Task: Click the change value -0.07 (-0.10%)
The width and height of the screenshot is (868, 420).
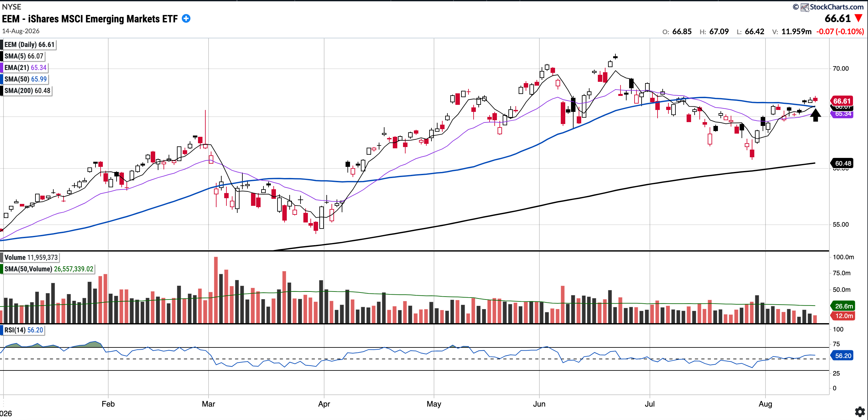Action: pos(840,31)
